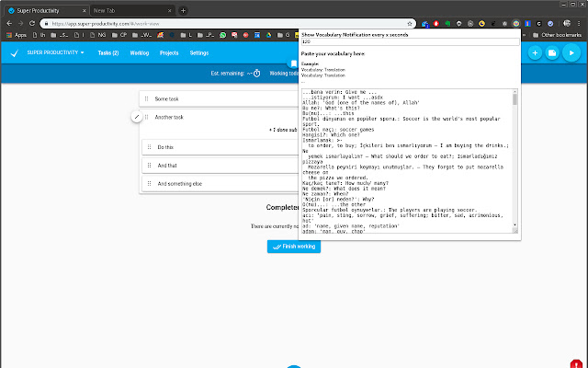Close the New Tab browser tab

click(169, 11)
